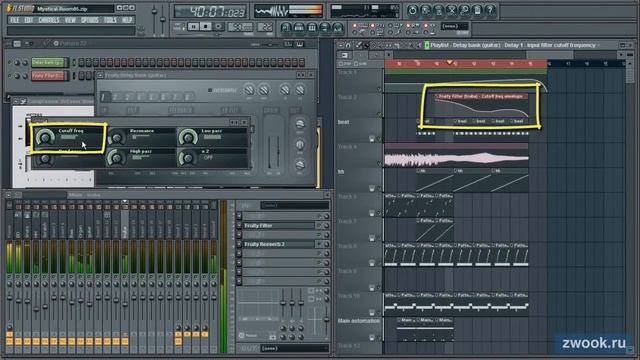This screenshot has height=360, width=640.
Task: Click the Cutoff freq knob in Fruity Filter
Action: pos(45,138)
